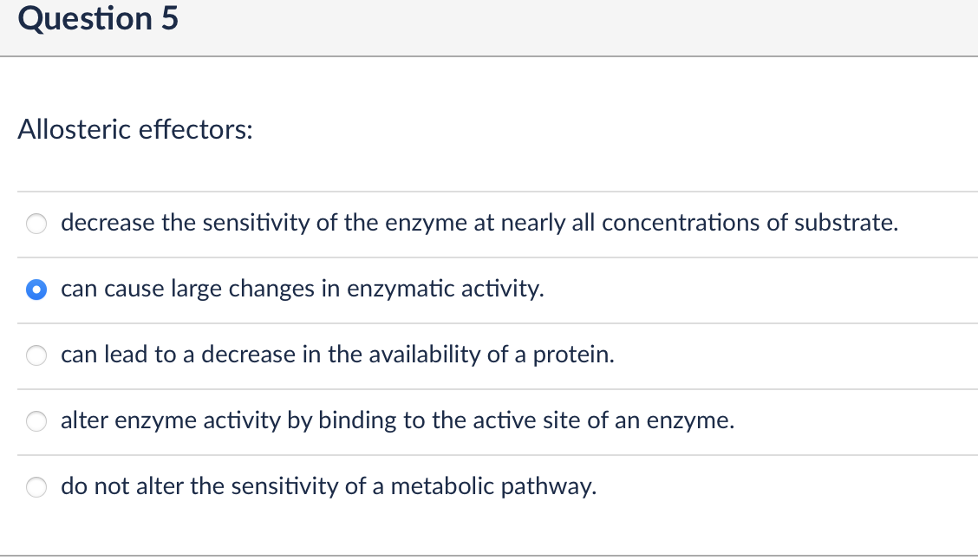Viewport: 978px width, 560px height.
Task: Select the radio button for the first answer option
Action: click(x=36, y=224)
